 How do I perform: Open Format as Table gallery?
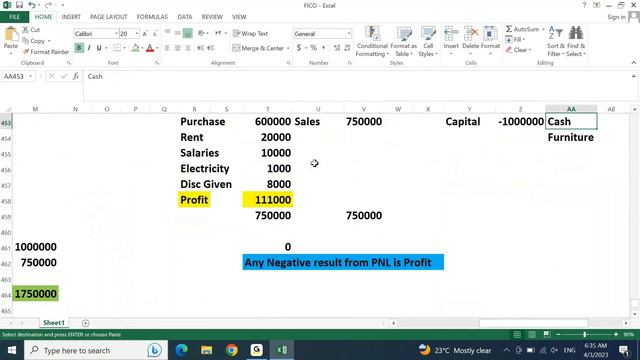click(x=404, y=42)
